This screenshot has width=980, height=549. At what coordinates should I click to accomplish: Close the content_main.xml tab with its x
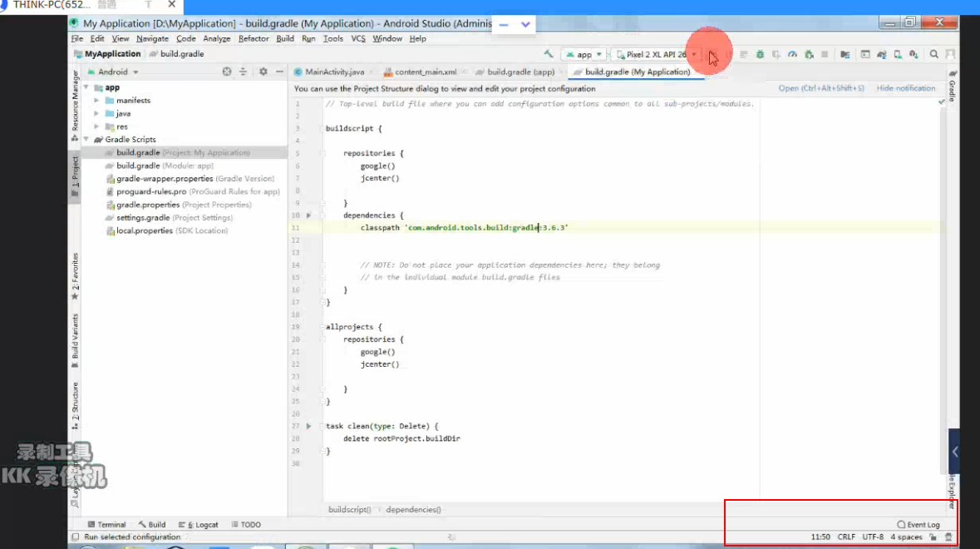pyautogui.click(x=465, y=72)
